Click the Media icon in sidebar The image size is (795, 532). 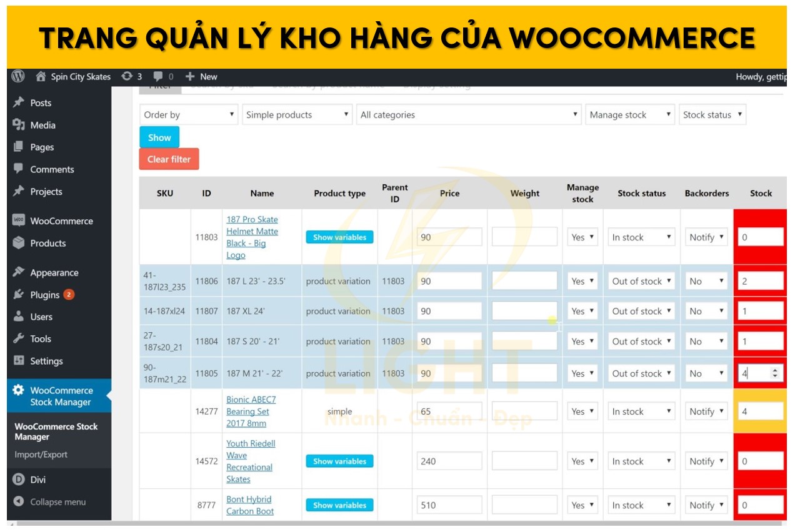pos(19,125)
